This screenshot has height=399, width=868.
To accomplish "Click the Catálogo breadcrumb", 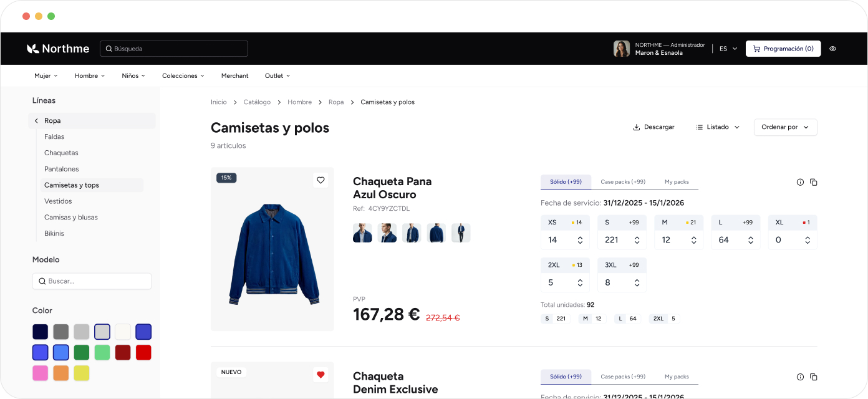I will [257, 102].
